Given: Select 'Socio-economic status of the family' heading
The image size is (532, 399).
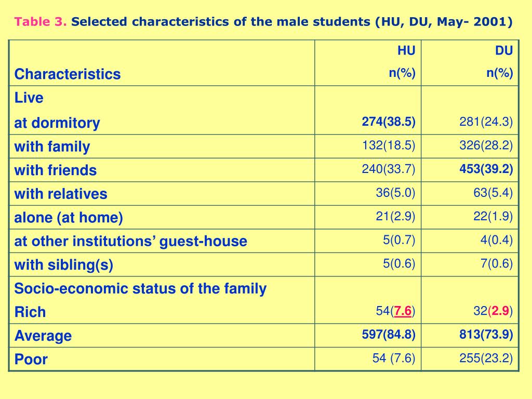Looking at the screenshot, I should [x=140, y=288].
